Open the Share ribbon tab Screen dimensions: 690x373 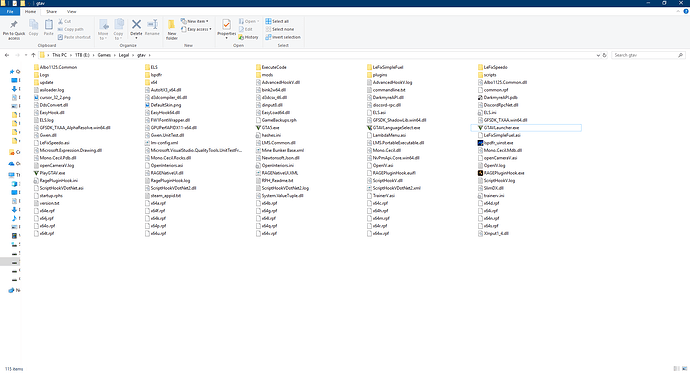51,11
